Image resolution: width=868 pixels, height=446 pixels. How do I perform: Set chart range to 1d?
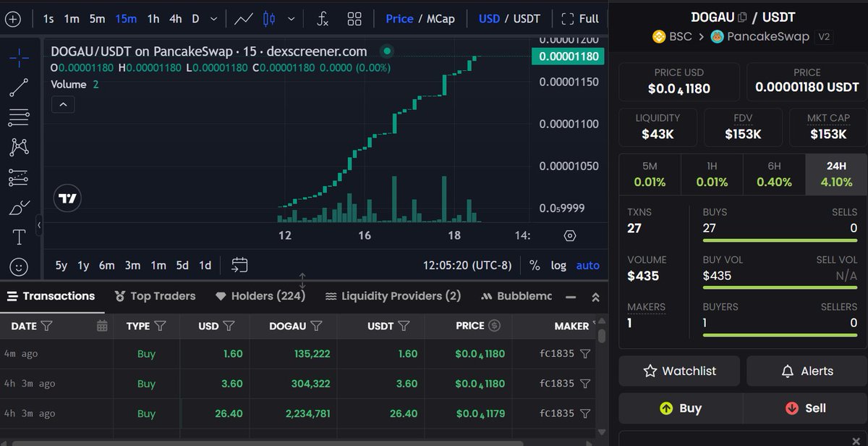pos(205,265)
